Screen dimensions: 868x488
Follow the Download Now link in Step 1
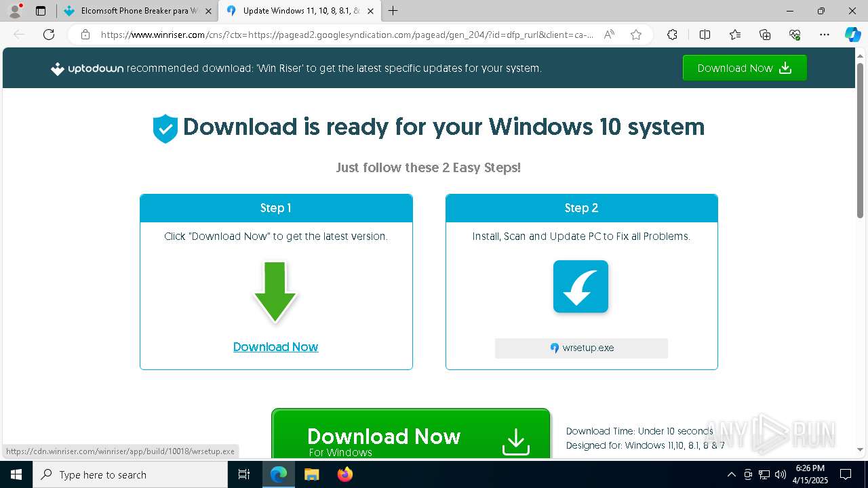[x=275, y=347]
